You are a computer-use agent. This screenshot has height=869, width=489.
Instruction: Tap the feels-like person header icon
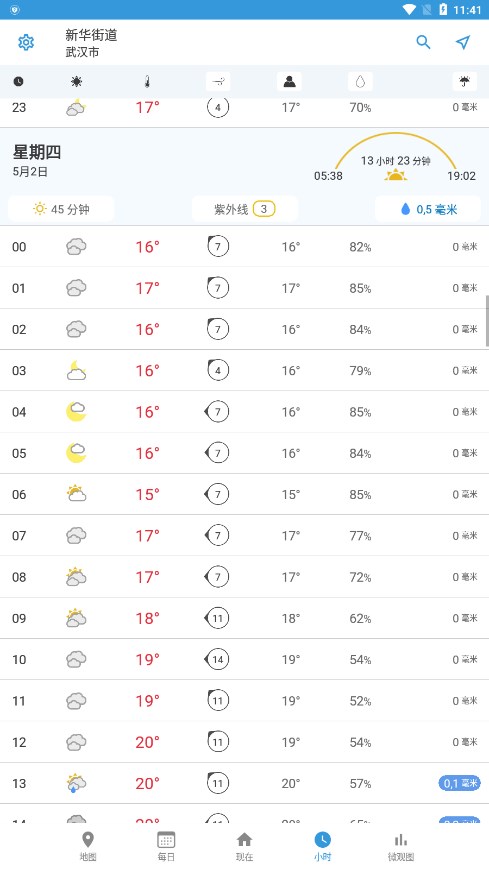pyautogui.click(x=289, y=81)
